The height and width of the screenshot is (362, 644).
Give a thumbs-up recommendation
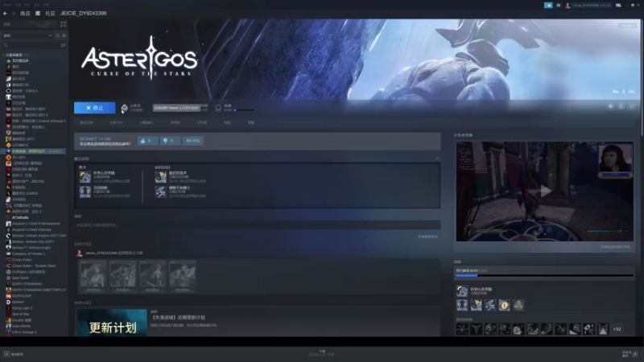[x=147, y=141]
